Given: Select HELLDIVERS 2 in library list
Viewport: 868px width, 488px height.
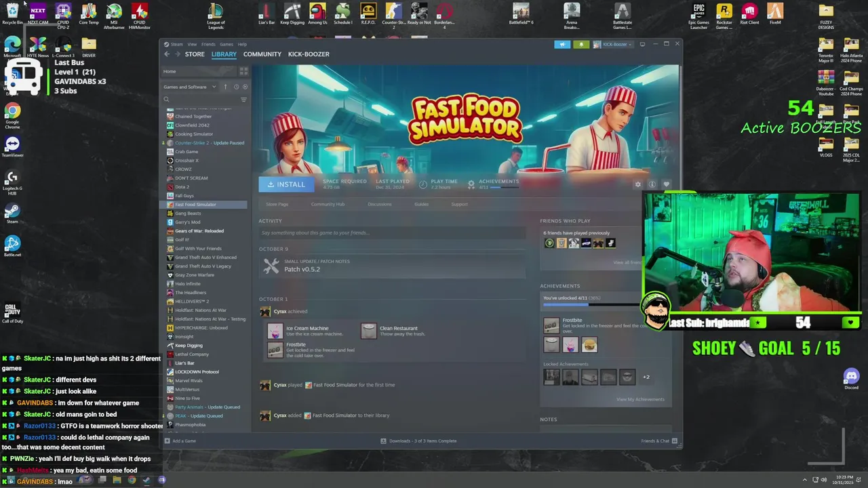Looking at the screenshot, I should [192, 301].
